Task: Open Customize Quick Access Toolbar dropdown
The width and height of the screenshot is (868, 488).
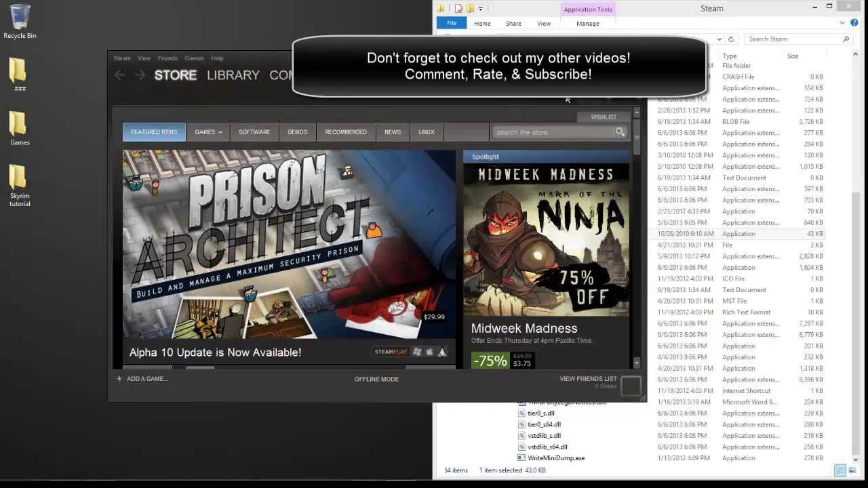Action: pos(481,9)
